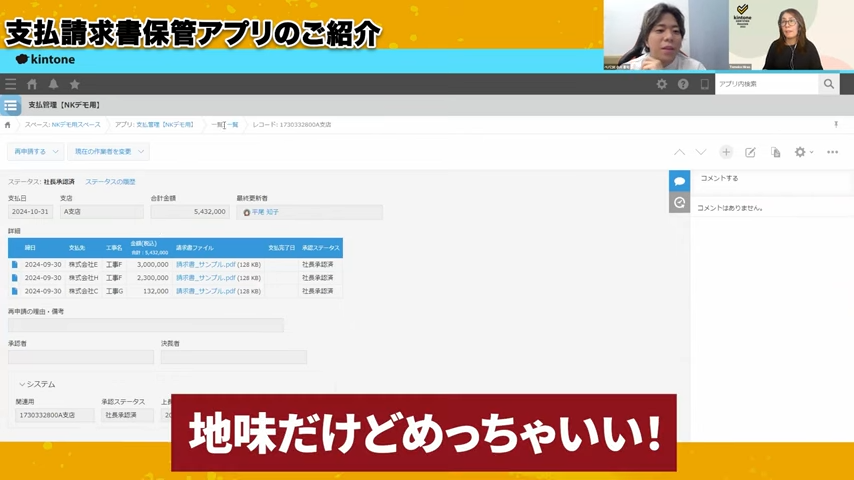The height and width of the screenshot is (480, 854).
Task: Open ステータスの履歴 link
Action: point(110,182)
